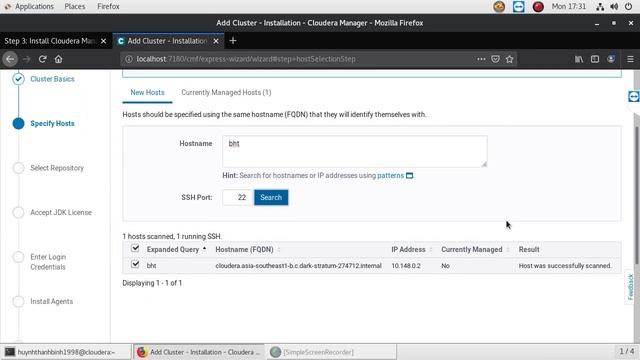Toggle Firefox sidebar view icon
This screenshot has width=640, height=360.
(x=595, y=59)
